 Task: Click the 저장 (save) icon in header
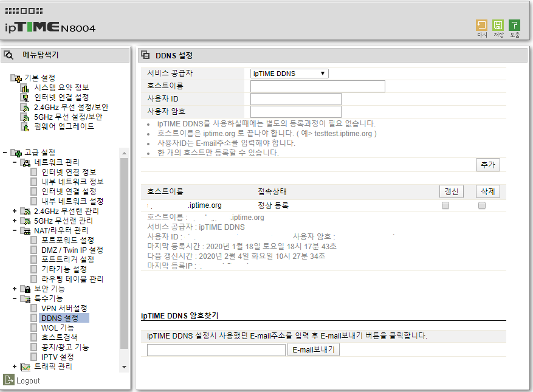(498, 25)
